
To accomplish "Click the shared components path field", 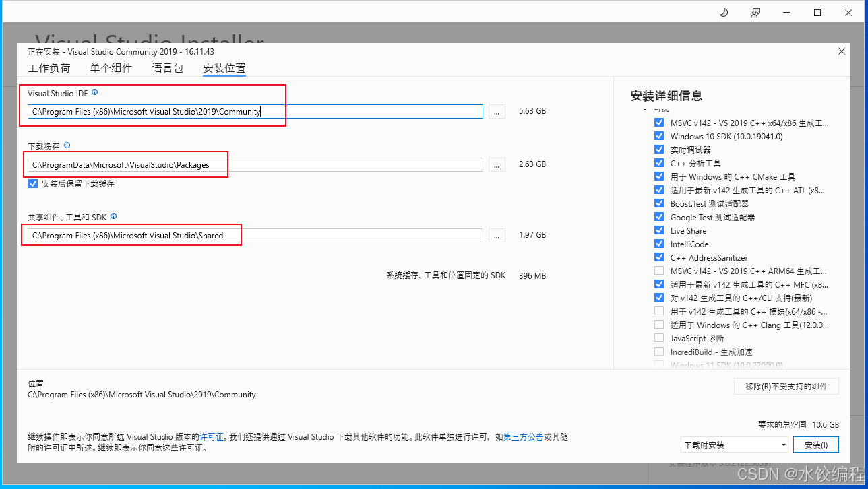I will pos(255,235).
